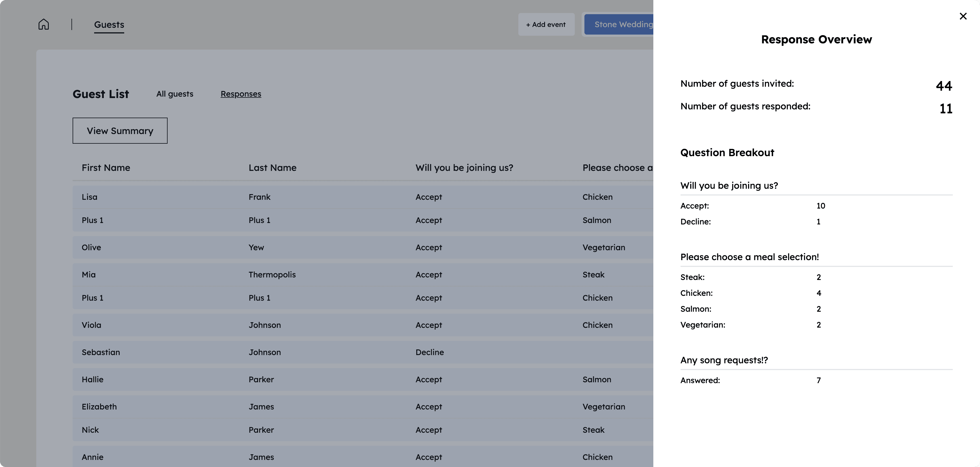
Task: Click the Chicken: count row in overview
Action: click(816, 293)
